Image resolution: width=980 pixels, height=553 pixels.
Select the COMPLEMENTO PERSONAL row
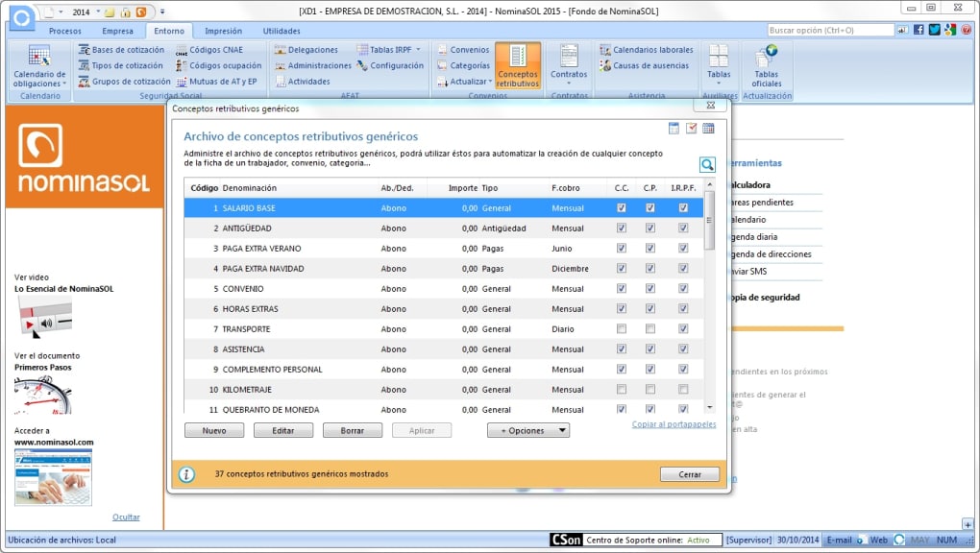[444, 370]
